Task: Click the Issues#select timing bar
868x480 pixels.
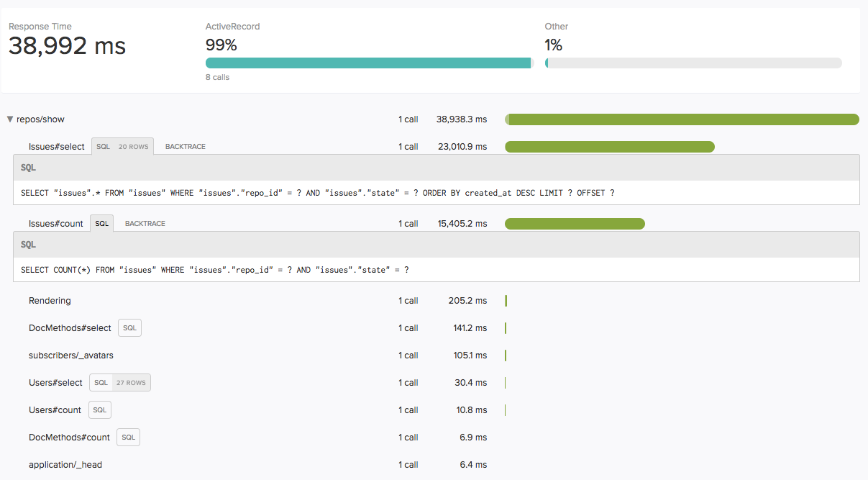Action: (x=610, y=147)
